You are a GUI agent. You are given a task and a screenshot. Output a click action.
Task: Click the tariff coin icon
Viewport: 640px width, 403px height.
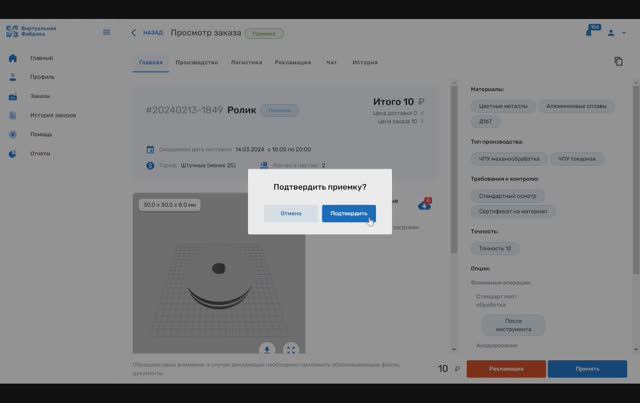tap(150, 165)
